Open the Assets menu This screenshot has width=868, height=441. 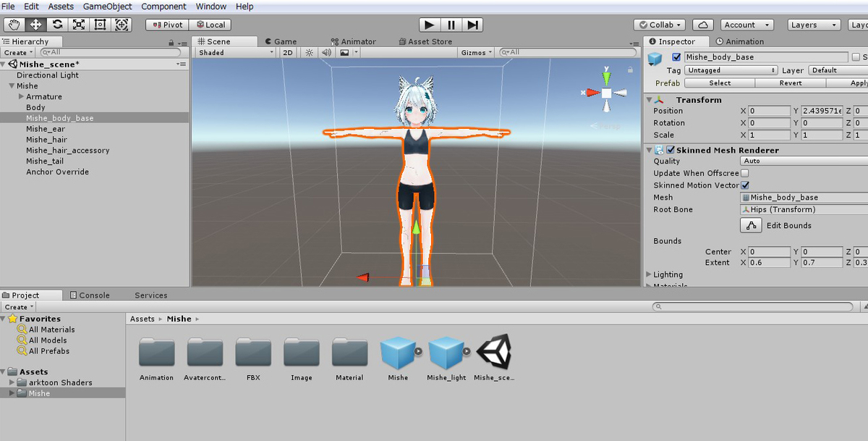click(x=61, y=7)
